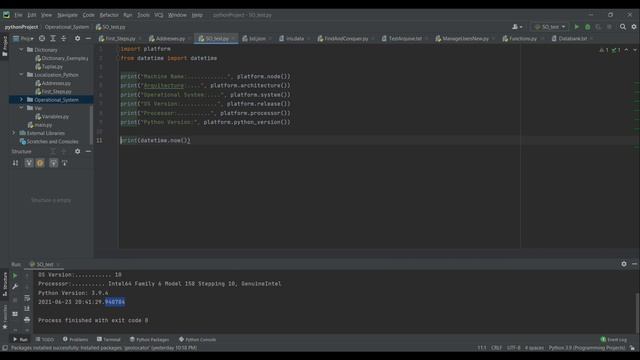Screen dimensions: 640x360
Task: Open Project panel options gear
Action: [78, 38]
